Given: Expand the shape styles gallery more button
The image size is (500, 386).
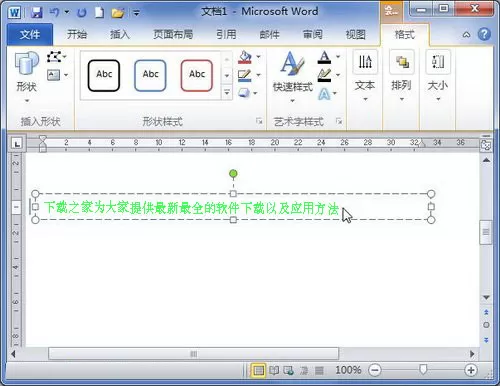Looking at the screenshot, I should tap(227, 92).
